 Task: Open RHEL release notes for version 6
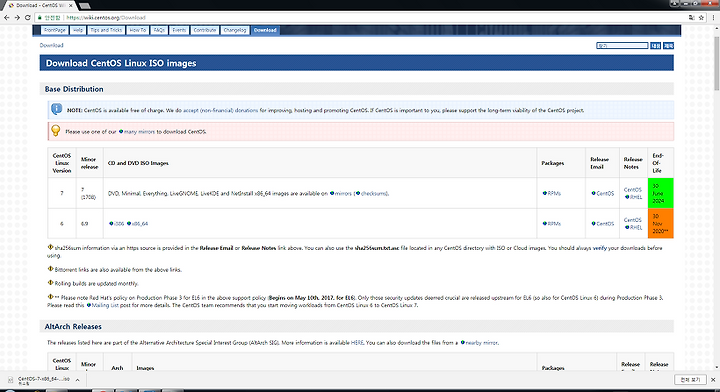634,227
